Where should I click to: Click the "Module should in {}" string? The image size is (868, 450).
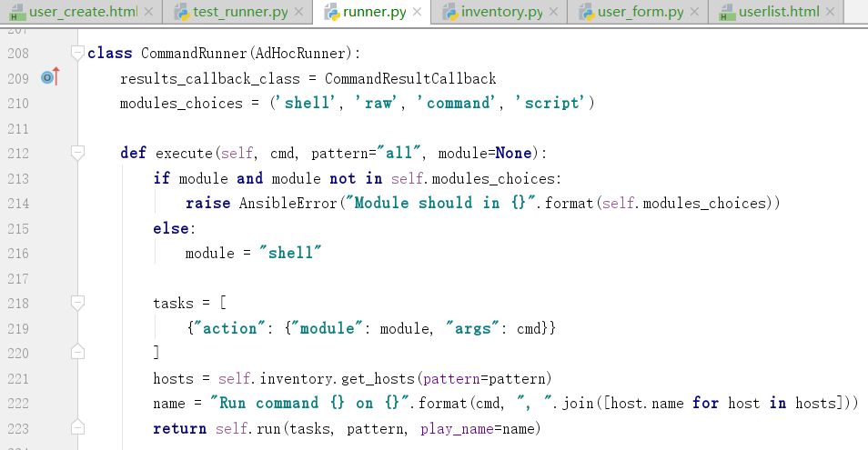click(440, 203)
